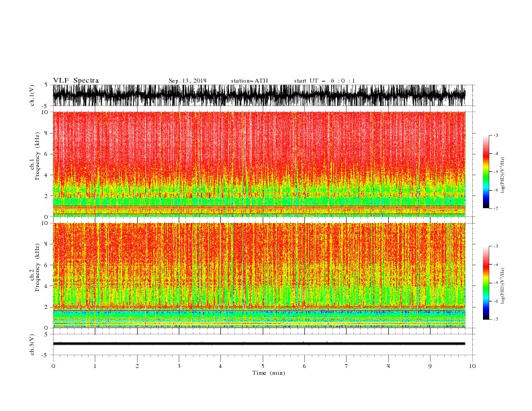
Task: Click the "Time (min)" axis label
Action: [269, 373]
